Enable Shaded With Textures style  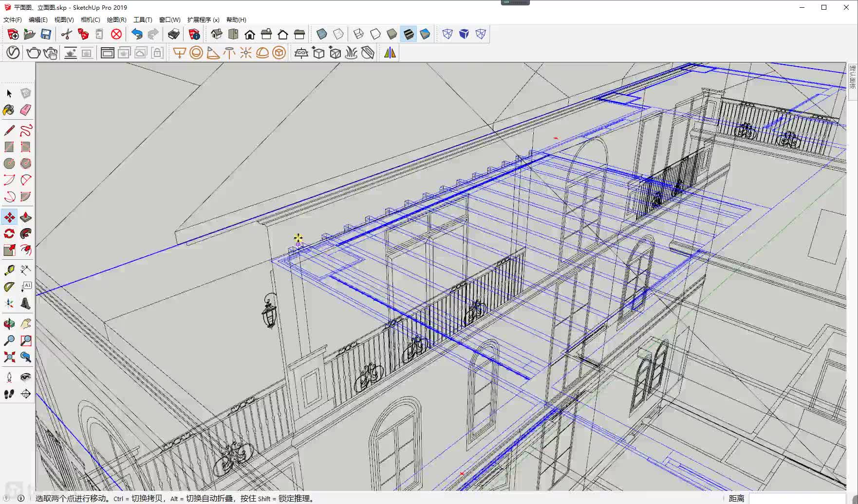point(409,34)
